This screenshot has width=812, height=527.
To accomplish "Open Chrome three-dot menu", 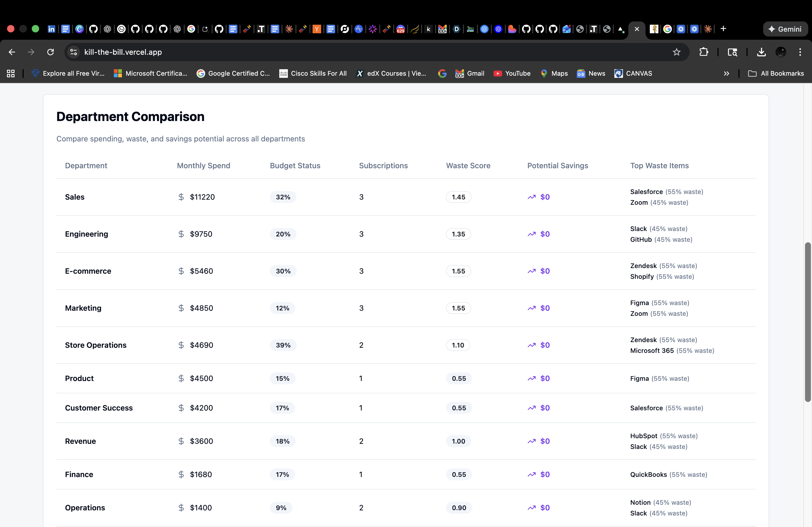I will (x=800, y=52).
